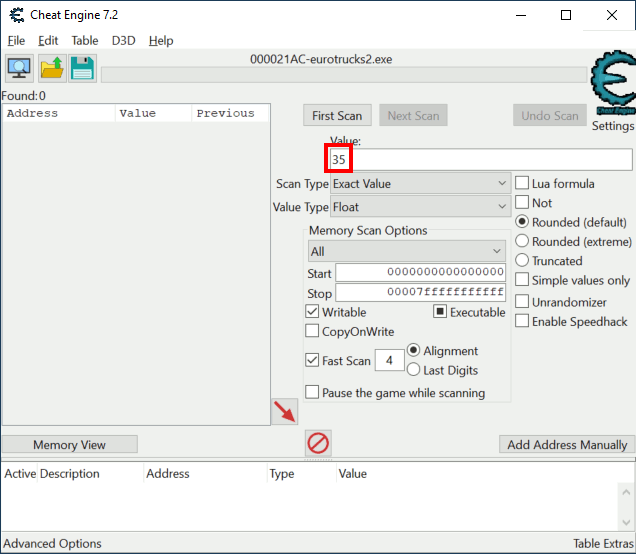Screen dimensions: 636x554
Task: Click the Start address field
Action: 420,272
